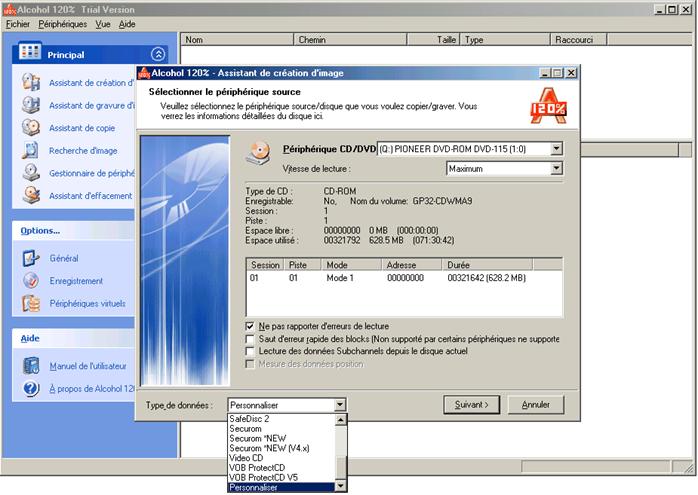Open the Général options link
698x495 pixels.
[64, 258]
